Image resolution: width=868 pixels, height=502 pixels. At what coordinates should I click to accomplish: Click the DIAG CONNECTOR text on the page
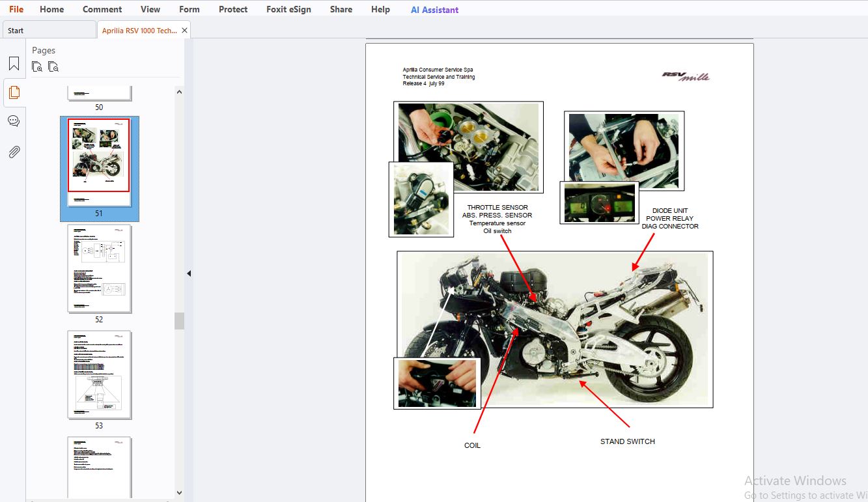click(670, 227)
